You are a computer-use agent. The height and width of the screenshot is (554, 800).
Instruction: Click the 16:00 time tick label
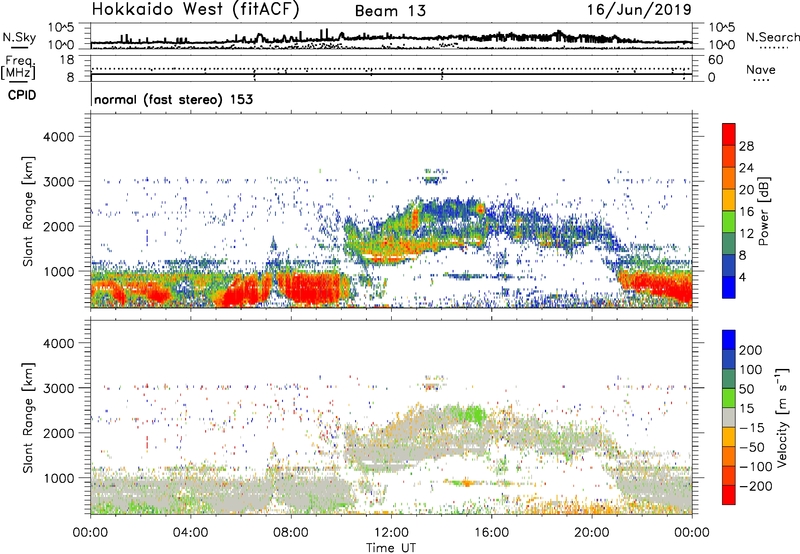point(491,533)
